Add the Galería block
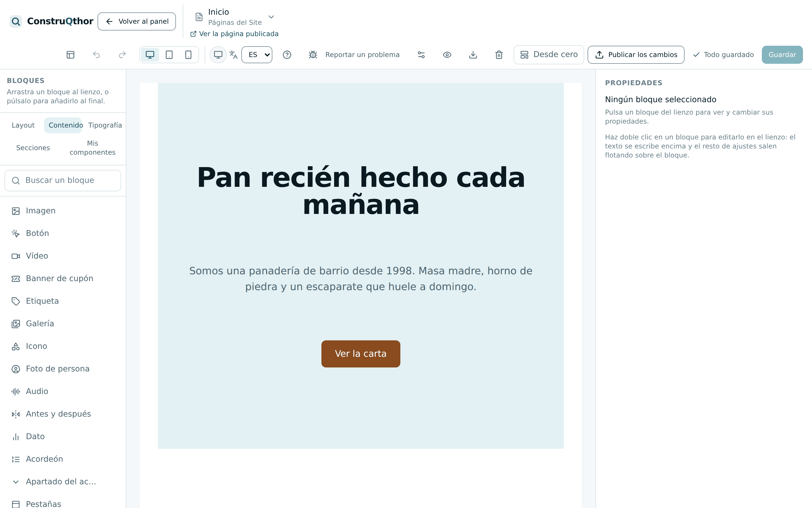This screenshot has height=508, width=812. tap(63, 323)
